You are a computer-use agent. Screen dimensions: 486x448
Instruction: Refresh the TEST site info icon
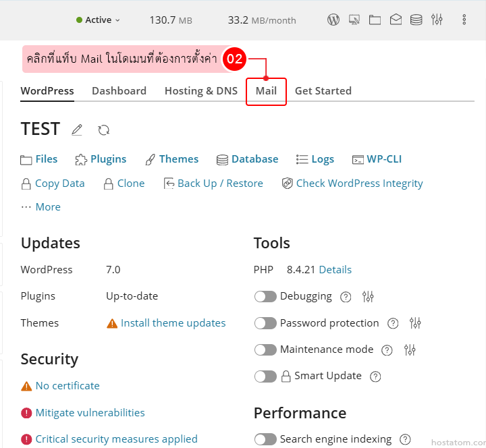pos(103,130)
